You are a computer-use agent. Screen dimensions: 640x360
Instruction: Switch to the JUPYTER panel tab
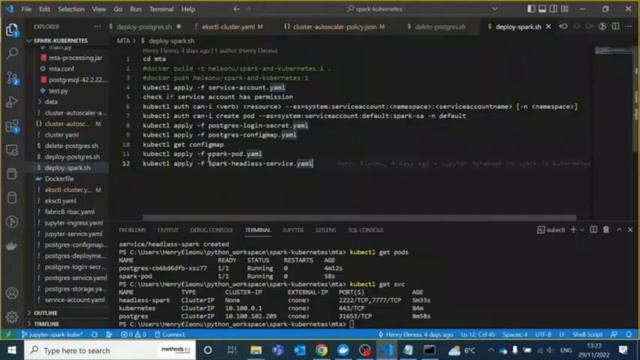point(293,230)
